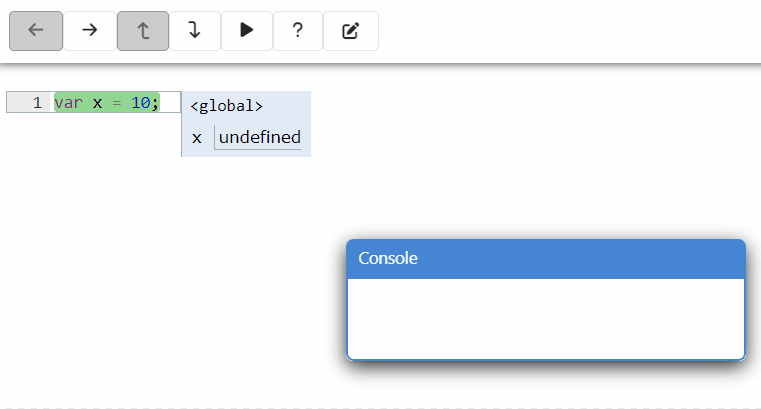This screenshot has height=409, width=761.
Task: Click the dashed divider line at bottom
Action: coord(380,407)
